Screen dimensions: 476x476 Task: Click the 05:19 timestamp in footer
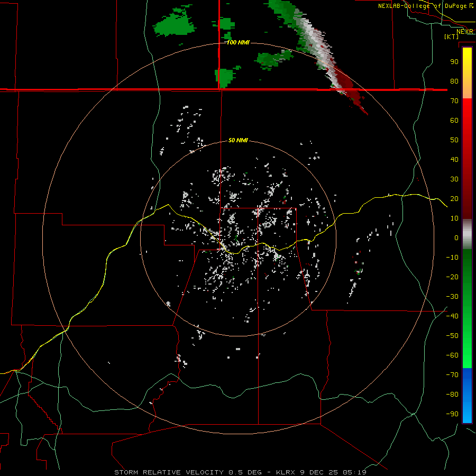[354, 472]
